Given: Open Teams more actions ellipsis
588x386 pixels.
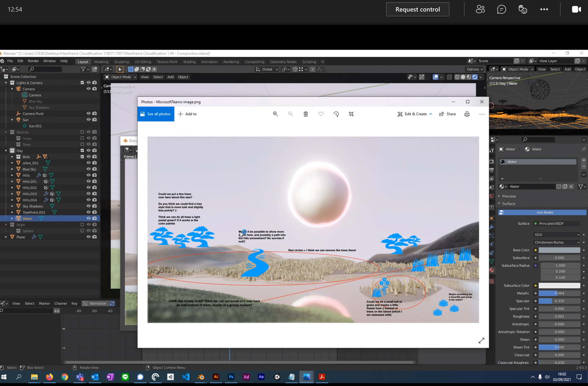Looking at the screenshot, I should point(544,9).
